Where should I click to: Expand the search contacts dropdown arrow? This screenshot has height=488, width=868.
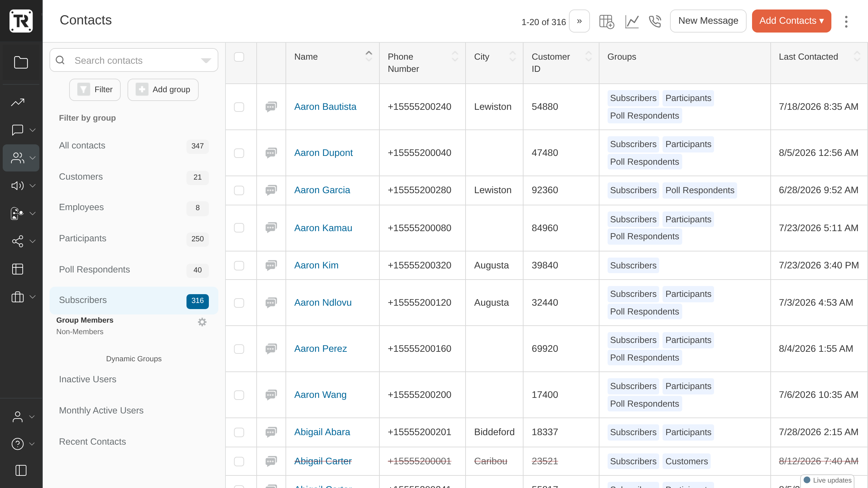206,61
